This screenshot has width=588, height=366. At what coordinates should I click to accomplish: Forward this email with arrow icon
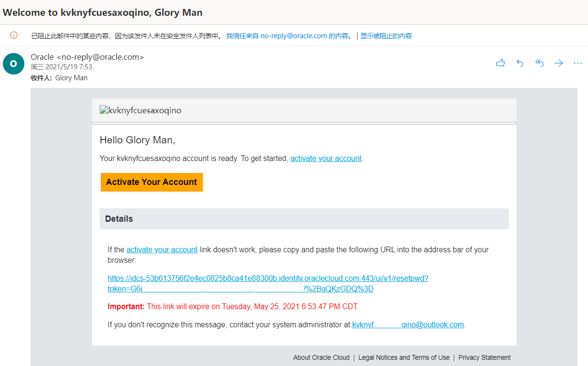click(558, 63)
